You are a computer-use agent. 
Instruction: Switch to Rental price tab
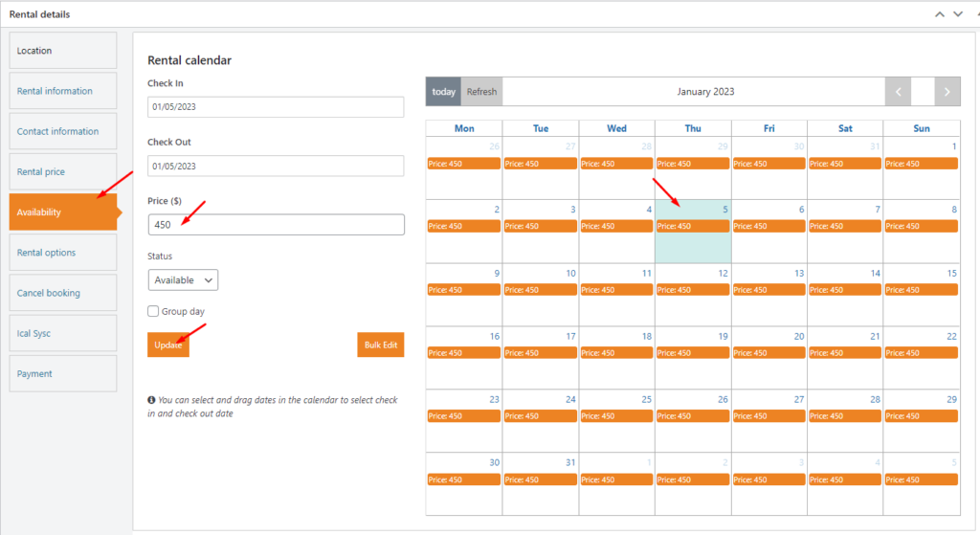[x=62, y=172]
